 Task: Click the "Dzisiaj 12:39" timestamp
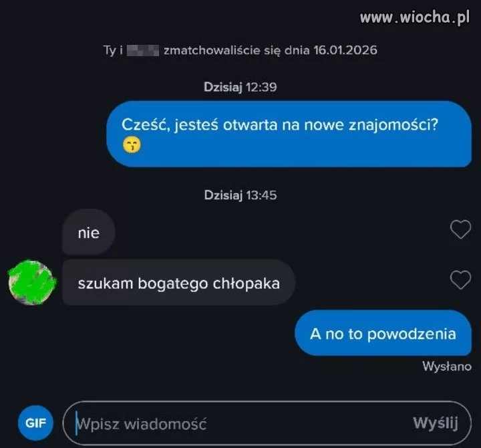(240, 87)
